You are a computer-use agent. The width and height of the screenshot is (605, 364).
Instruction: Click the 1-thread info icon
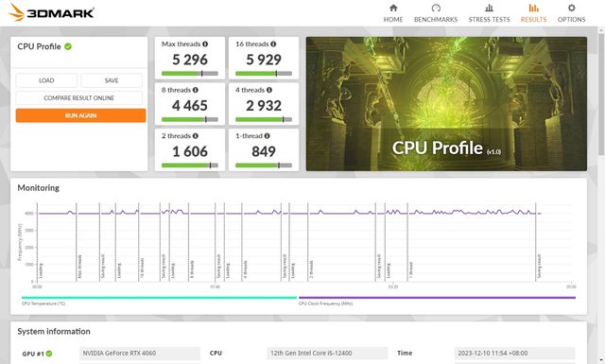coord(267,136)
